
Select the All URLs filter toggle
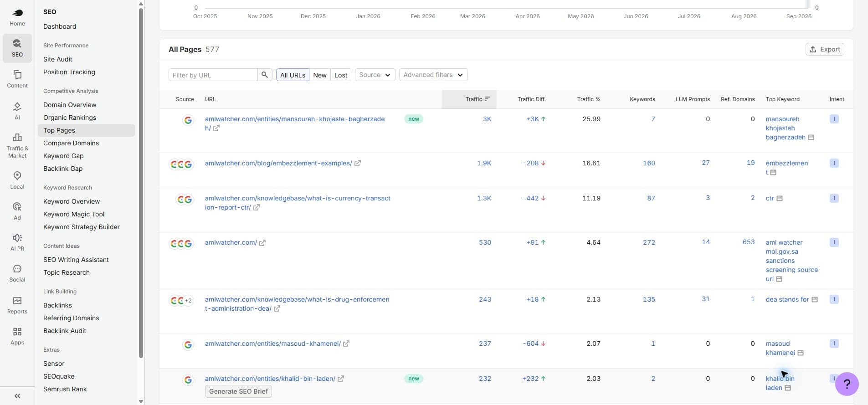293,75
